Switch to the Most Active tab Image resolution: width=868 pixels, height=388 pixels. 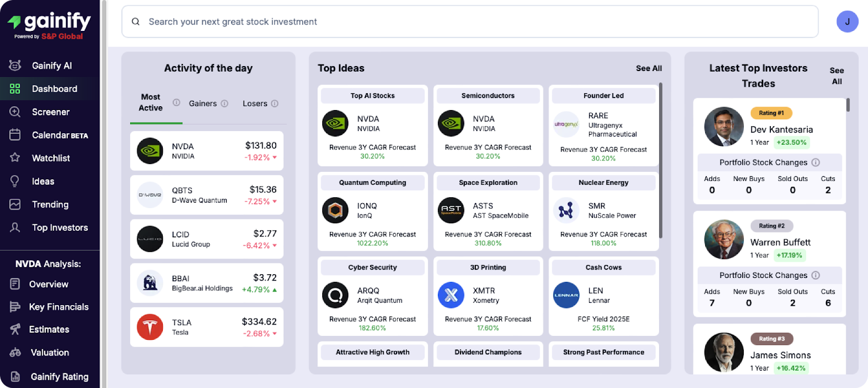(151, 102)
